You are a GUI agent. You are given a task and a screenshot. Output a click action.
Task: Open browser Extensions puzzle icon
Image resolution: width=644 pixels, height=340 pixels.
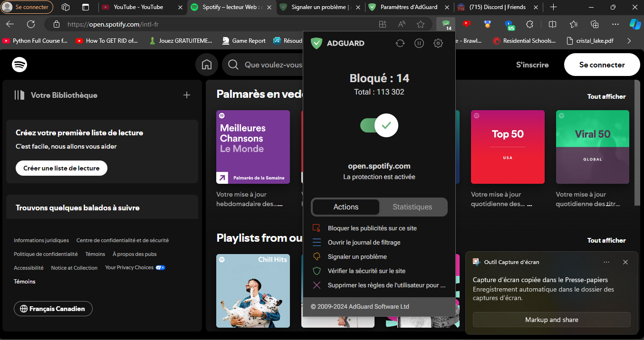point(529,24)
